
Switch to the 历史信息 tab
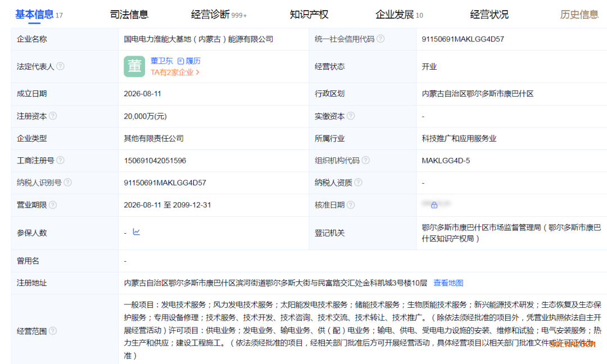579,15
